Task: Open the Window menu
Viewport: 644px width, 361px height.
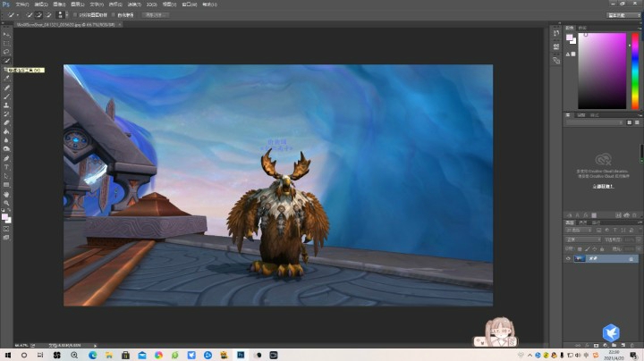Action: pyautogui.click(x=190, y=4)
